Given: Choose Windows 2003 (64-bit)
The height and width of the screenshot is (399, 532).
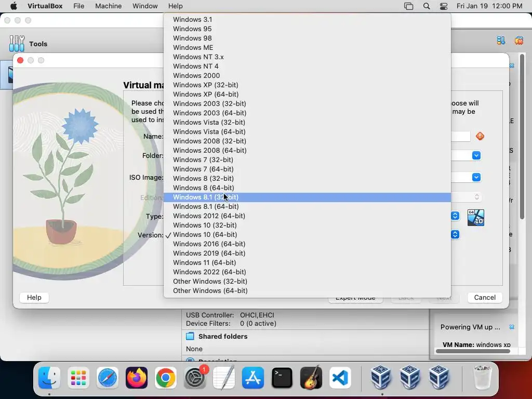Looking at the screenshot, I should pyautogui.click(x=307, y=113).
